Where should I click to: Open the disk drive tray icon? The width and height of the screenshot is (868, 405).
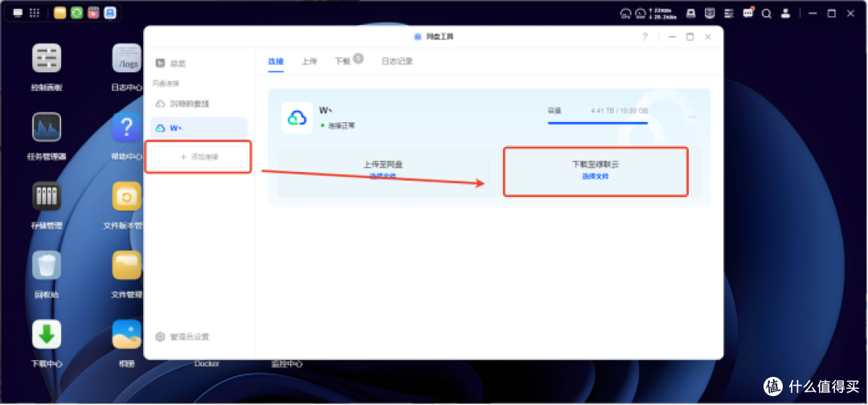click(x=691, y=14)
